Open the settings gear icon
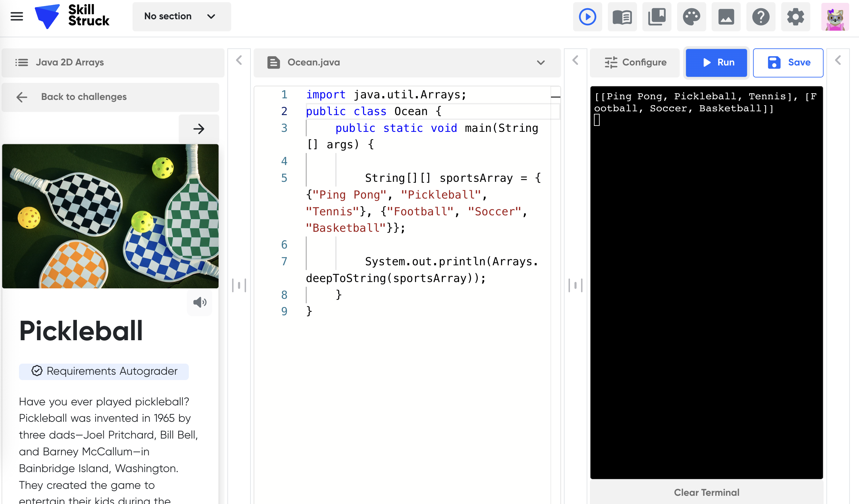Screen dimensions: 859x504 (x=795, y=17)
